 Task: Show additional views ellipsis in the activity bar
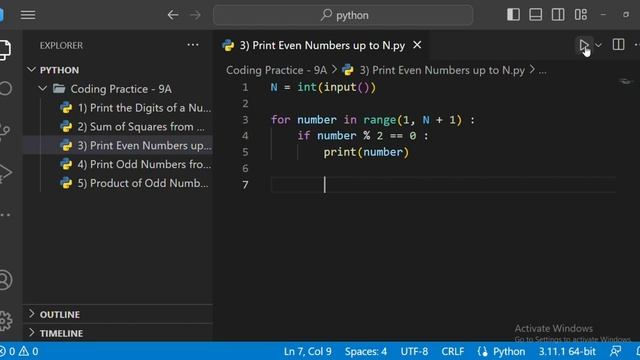click(x=5, y=214)
